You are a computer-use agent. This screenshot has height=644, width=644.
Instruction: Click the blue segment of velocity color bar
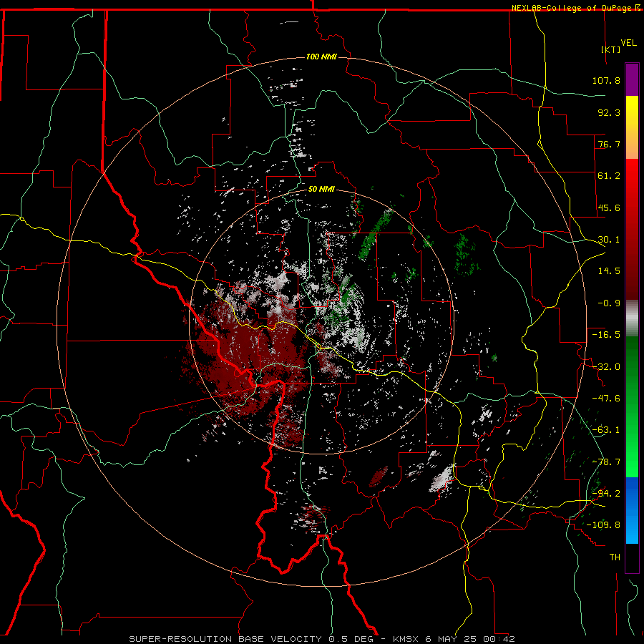[632, 510]
